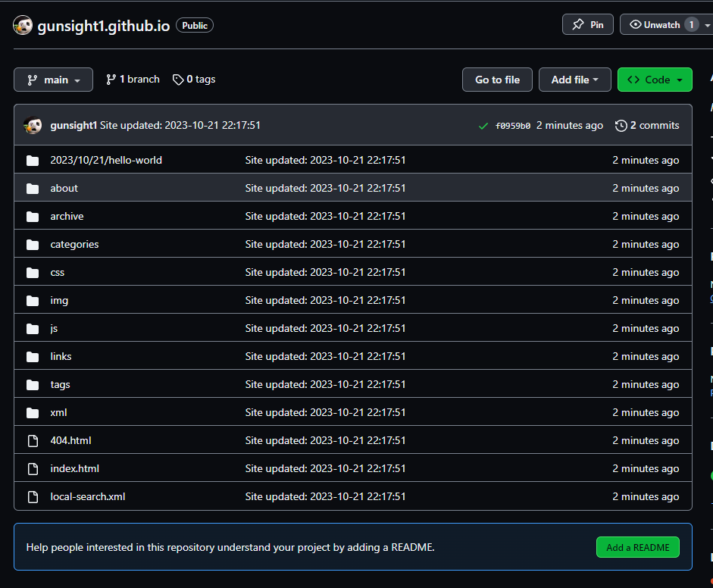Click the tag icon next to 0 tags
This screenshot has height=588, width=713.
(178, 80)
